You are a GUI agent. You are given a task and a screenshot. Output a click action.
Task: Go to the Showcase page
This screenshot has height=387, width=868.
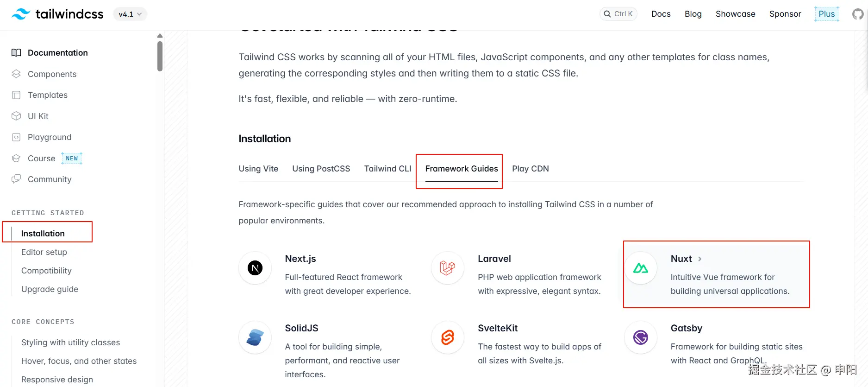735,14
